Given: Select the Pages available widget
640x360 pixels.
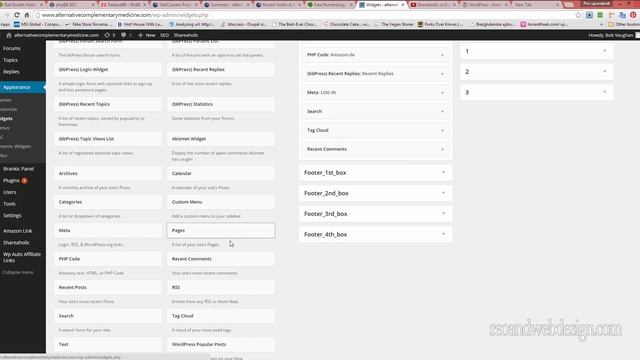Looking at the screenshot, I should [221, 231].
